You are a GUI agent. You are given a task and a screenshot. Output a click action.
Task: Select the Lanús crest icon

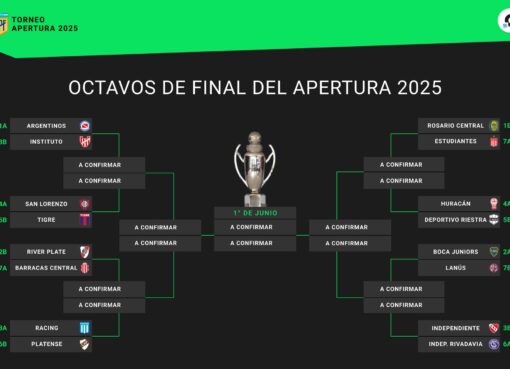(494, 268)
